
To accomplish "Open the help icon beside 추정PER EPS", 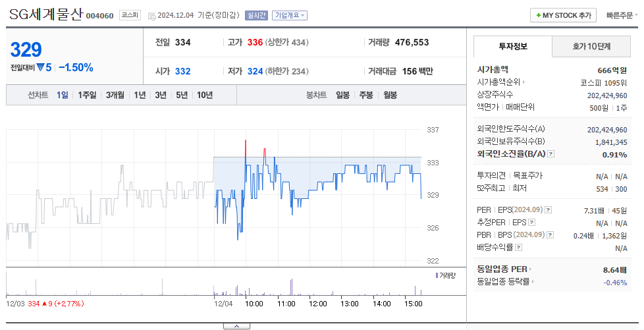I will coord(532,223).
